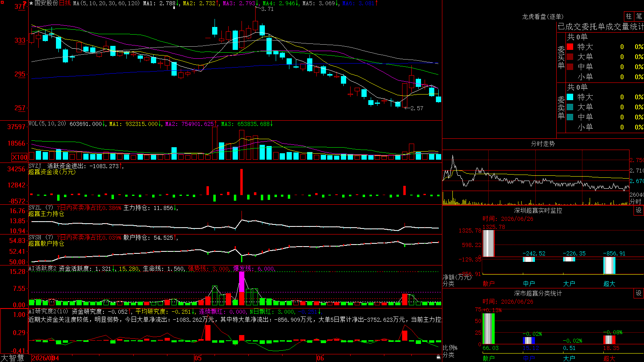The image size is (644, 362).
Task: Select the 已成交委托单成交量统计 header
Action: point(601,27)
